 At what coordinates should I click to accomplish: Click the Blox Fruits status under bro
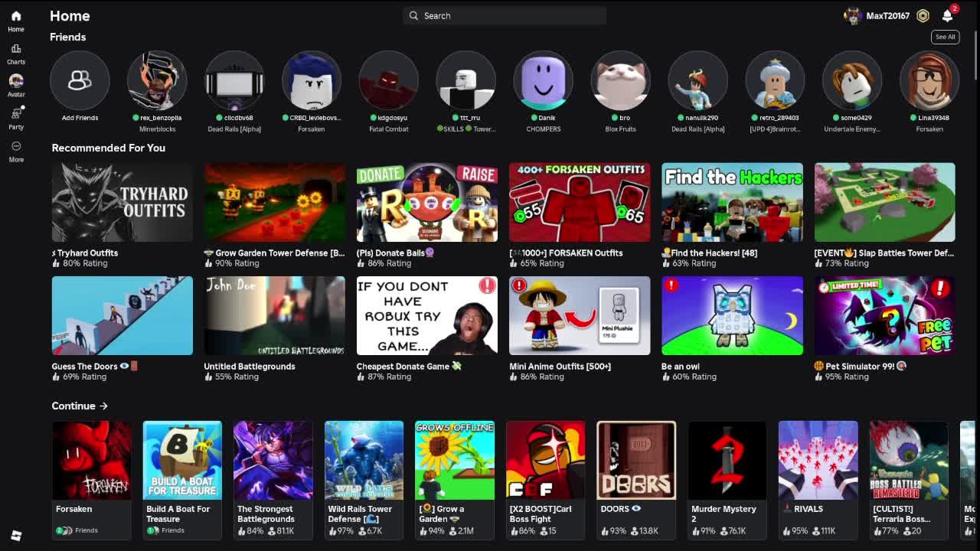tap(620, 129)
